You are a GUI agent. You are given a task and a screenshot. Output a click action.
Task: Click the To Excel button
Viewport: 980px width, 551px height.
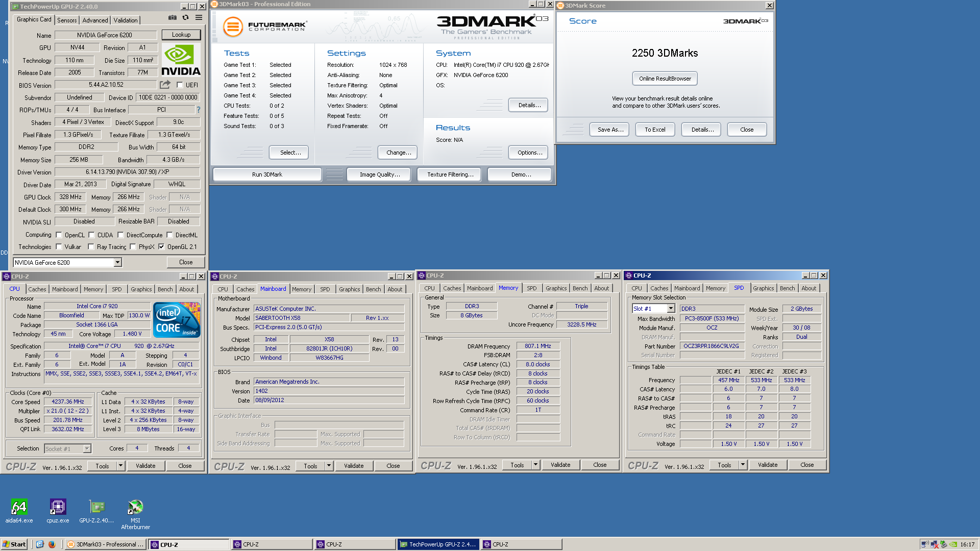tap(655, 130)
